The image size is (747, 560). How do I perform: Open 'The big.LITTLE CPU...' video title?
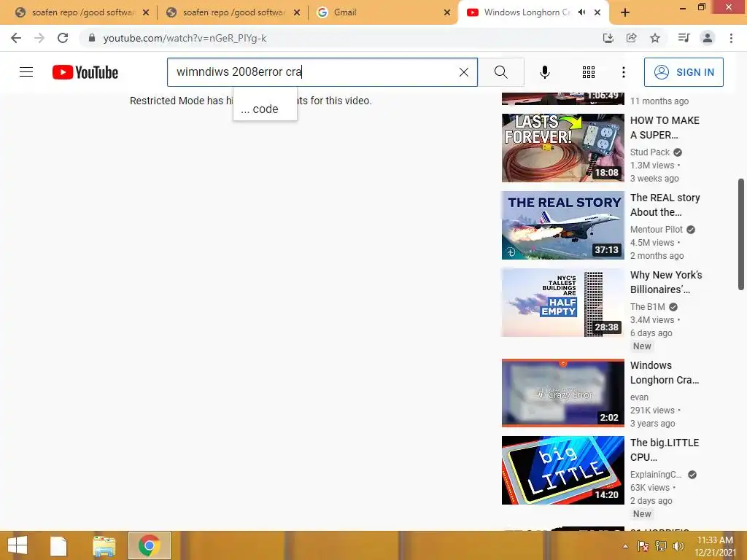665,449
